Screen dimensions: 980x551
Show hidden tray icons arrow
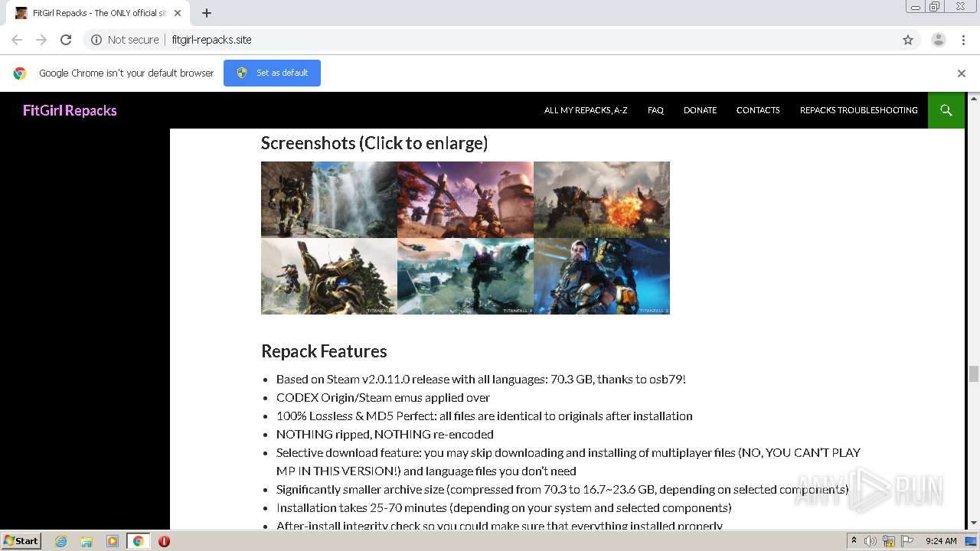coord(854,541)
